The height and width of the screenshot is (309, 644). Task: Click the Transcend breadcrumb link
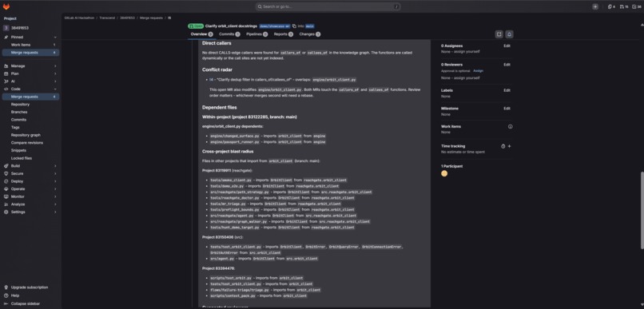[108, 18]
